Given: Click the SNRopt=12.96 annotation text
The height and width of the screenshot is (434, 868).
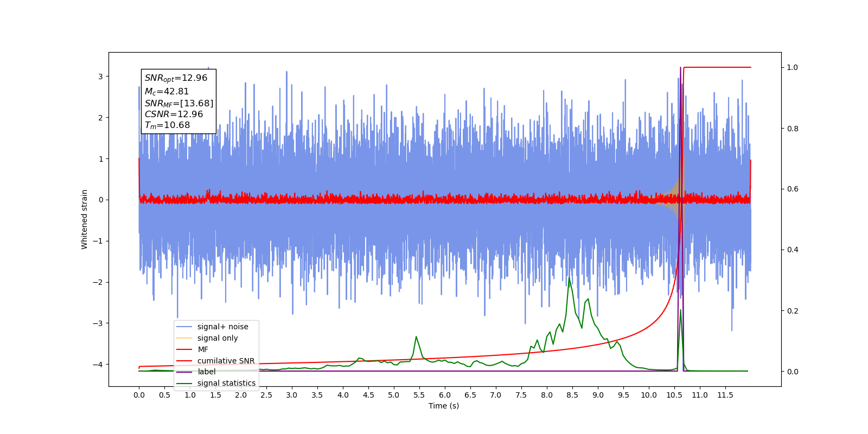Looking at the screenshot, I should click(176, 78).
